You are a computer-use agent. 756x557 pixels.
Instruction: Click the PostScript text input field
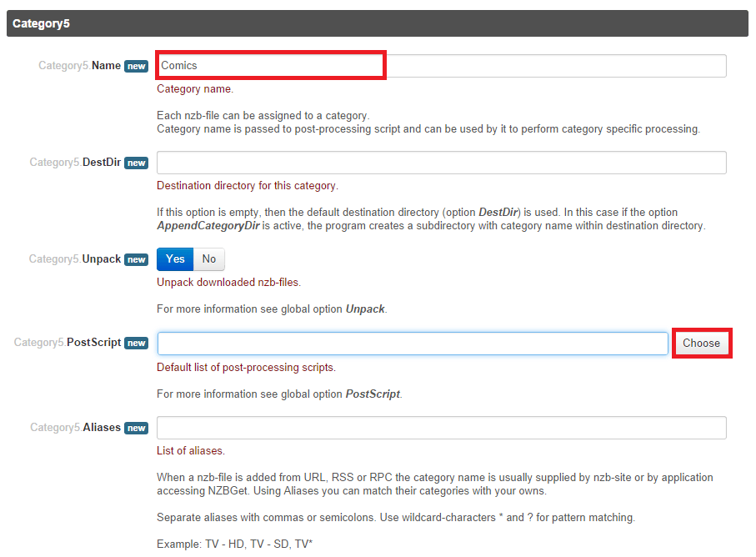[413, 344]
